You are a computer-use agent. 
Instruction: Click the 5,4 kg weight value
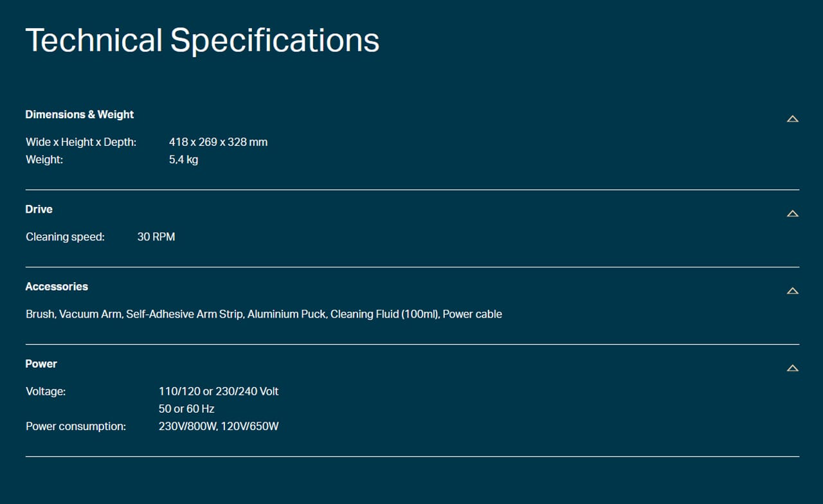(x=183, y=159)
